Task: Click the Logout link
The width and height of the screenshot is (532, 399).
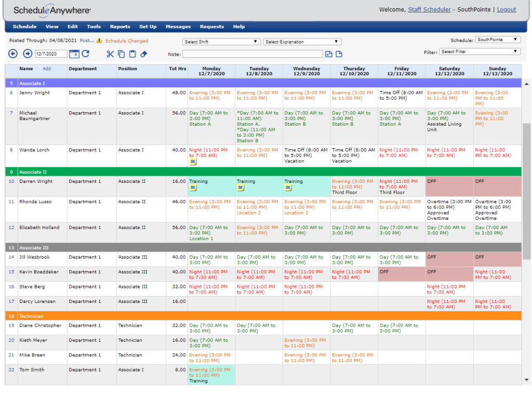Action: coord(506,9)
